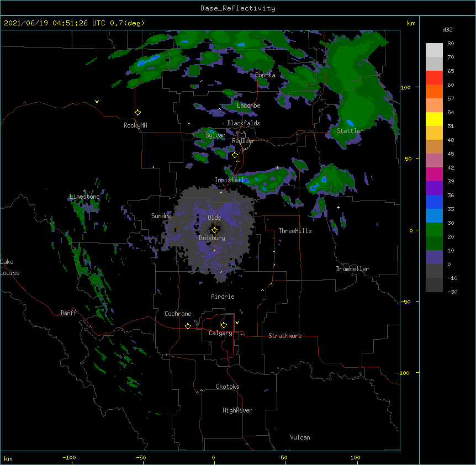Click the asterisk marker above Limestone label

(x=84, y=191)
